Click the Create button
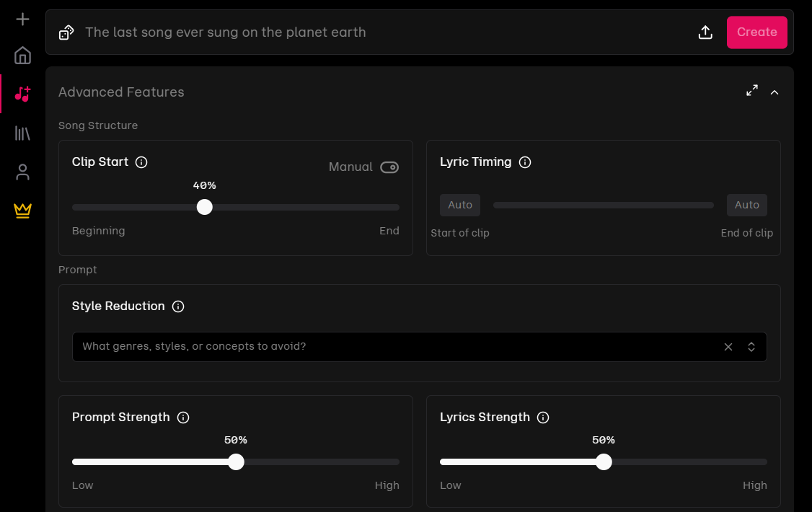Viewport: 812px width, 512px height. point(756,32)
